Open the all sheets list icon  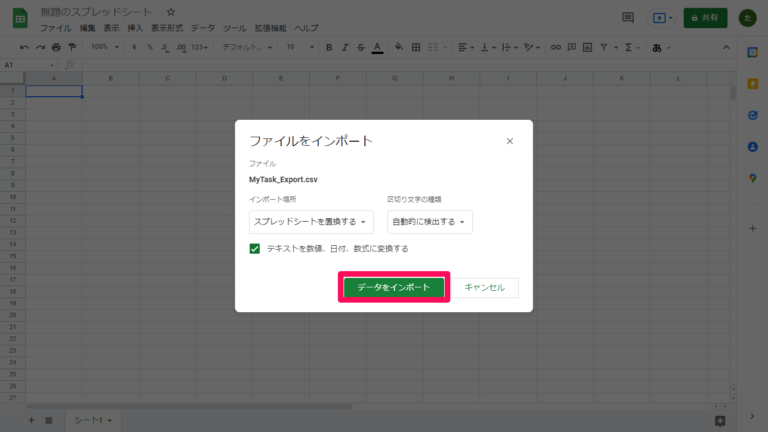click(x=48, y=420)
